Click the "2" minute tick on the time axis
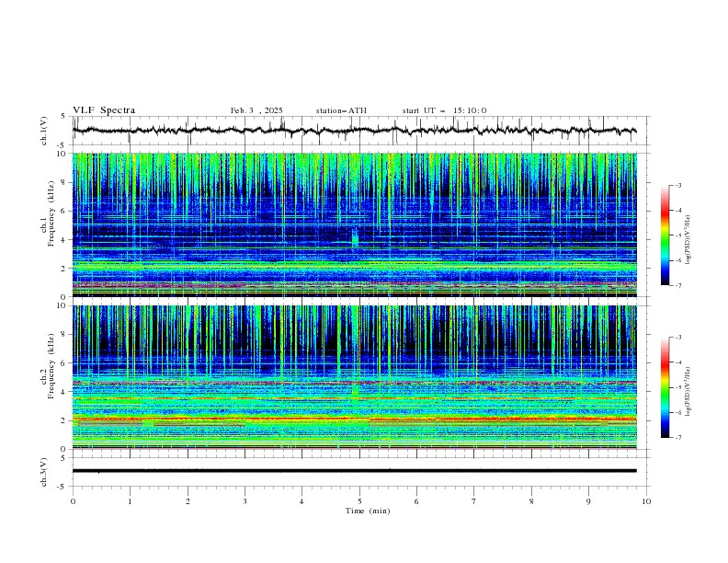728x563 pixels. click(x=188, y=501)
